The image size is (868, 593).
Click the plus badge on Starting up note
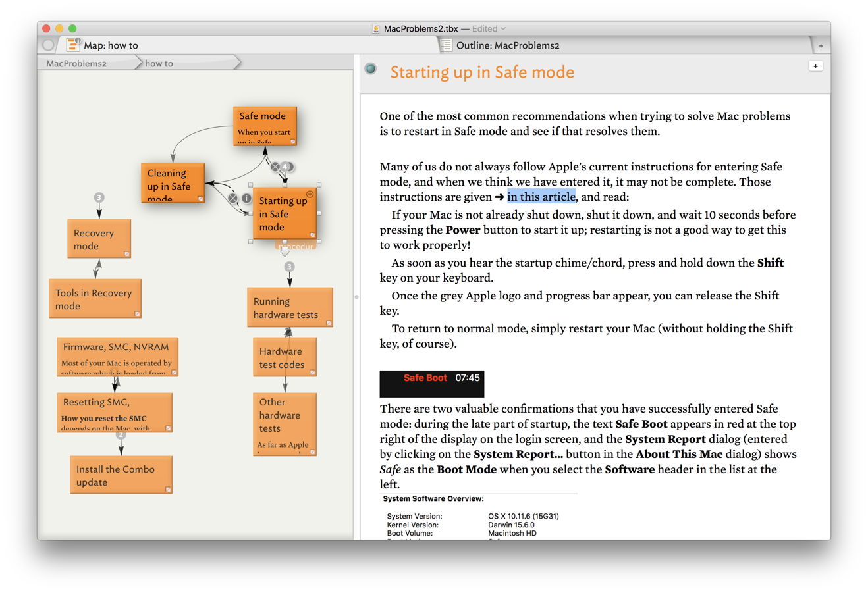[x=310, y=194]
